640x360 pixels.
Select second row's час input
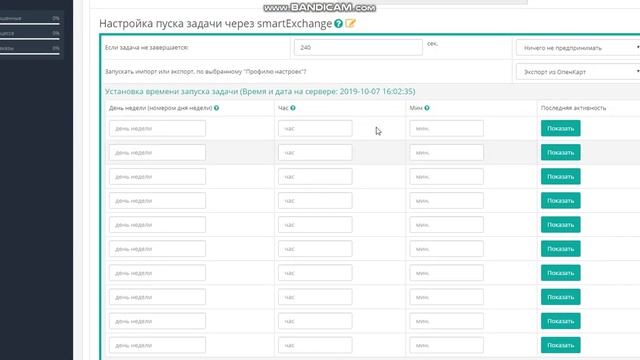[315, 153]
